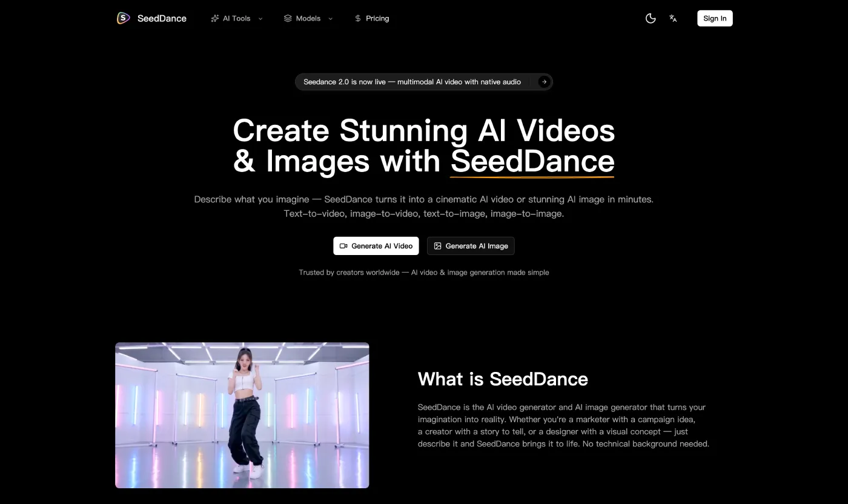Click the arrow icon in the announcement banner

click(544, 82)
